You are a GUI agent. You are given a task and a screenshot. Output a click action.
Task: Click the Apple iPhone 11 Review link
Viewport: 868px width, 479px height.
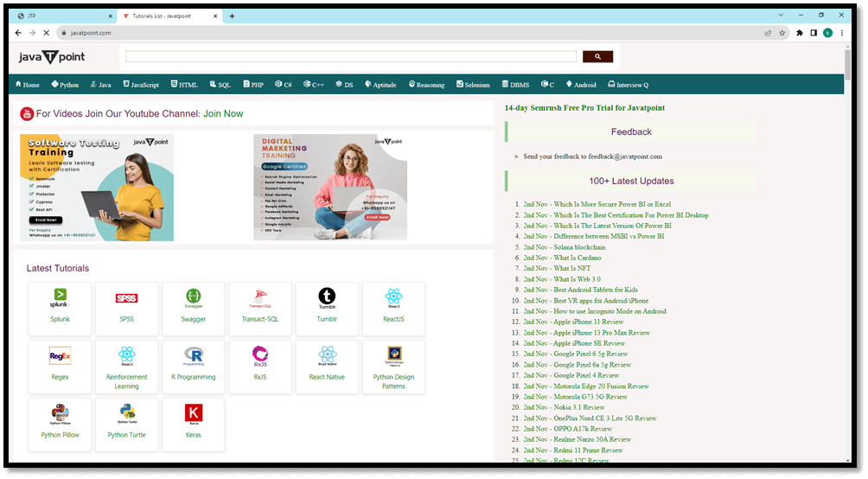(573, 322)
